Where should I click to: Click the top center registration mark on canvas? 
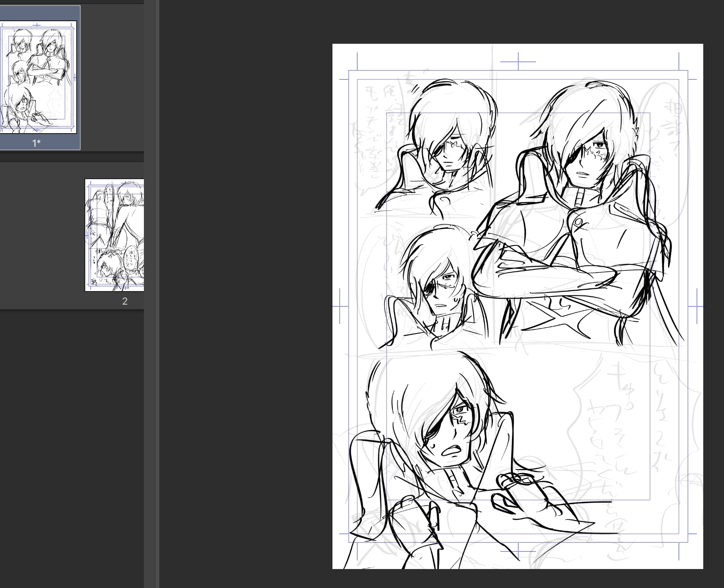point(518,61)
